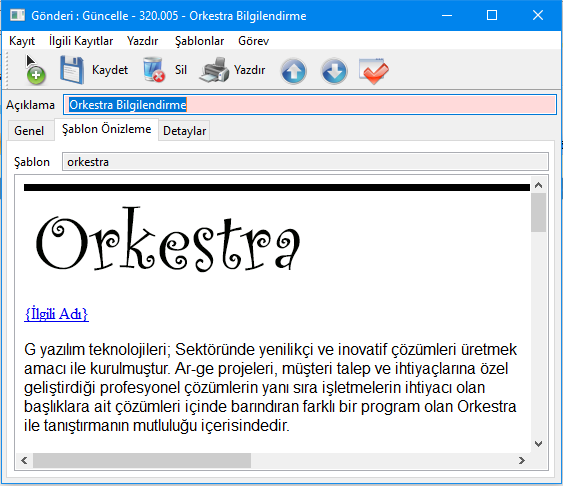This screenshot has width=563, height=486.
Task: Click the Şablon field containing orkestra
Action: pos(305,162)
